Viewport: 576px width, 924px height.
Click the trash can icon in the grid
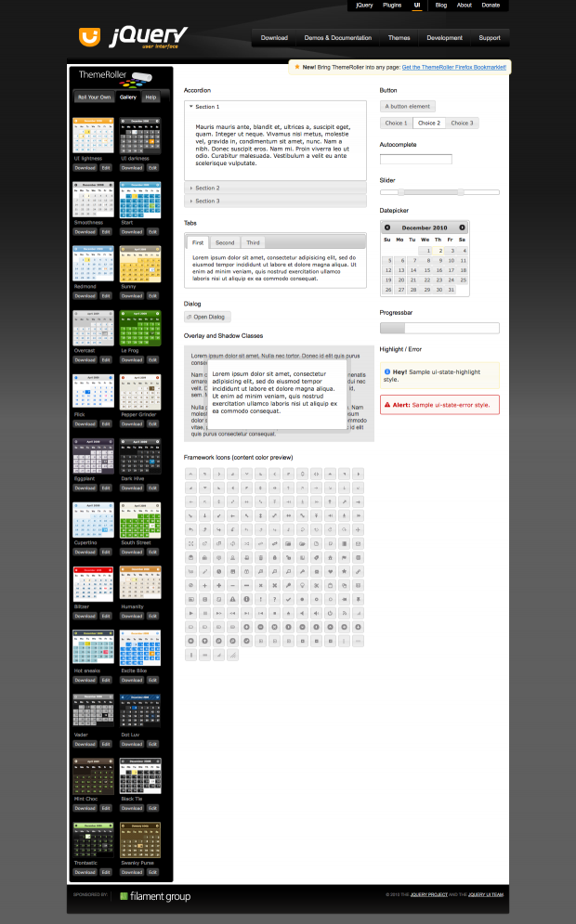(260, 557)
